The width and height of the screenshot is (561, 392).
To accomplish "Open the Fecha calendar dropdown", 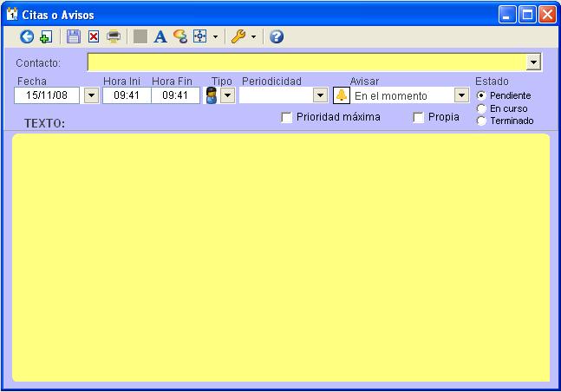I will click(92, 95).
